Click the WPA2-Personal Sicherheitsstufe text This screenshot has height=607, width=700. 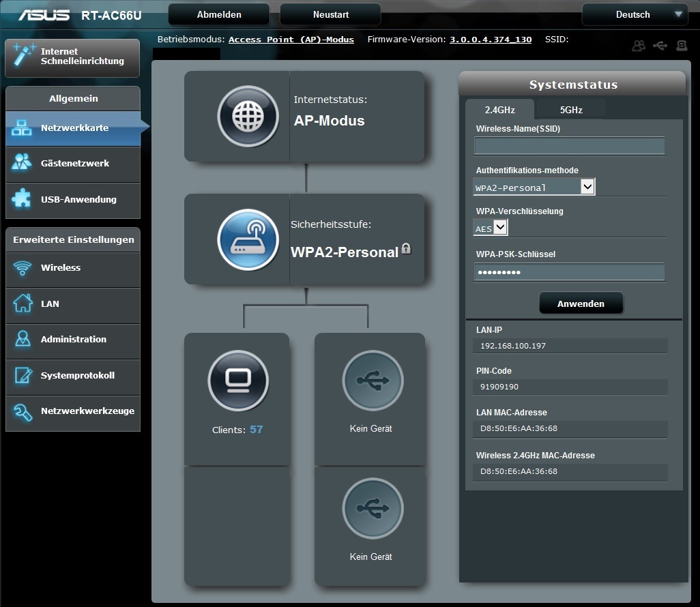click(x=344, y=252)
